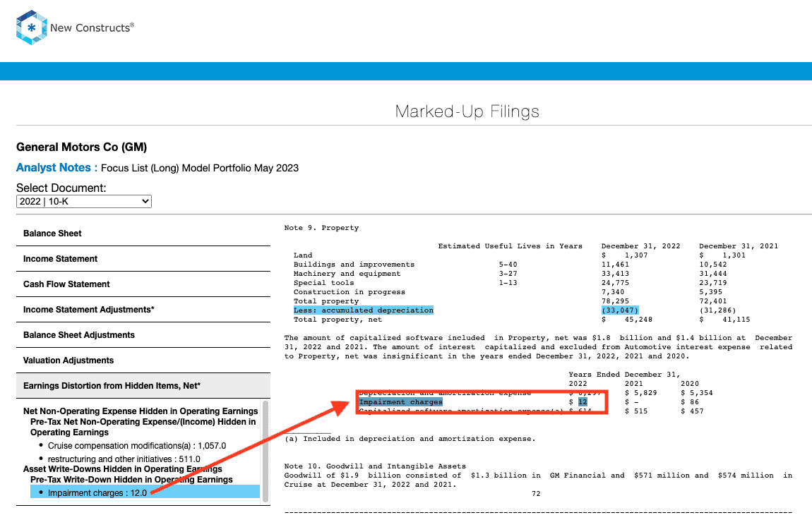812x515 pixels.
Task: Click the 'December 31, 2022' column header
Action: [640, 246]
